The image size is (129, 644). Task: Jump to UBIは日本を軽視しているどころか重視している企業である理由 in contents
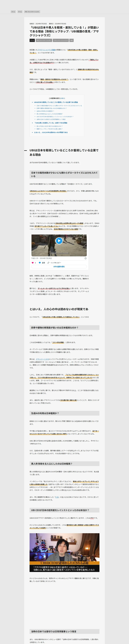(56, 102)
